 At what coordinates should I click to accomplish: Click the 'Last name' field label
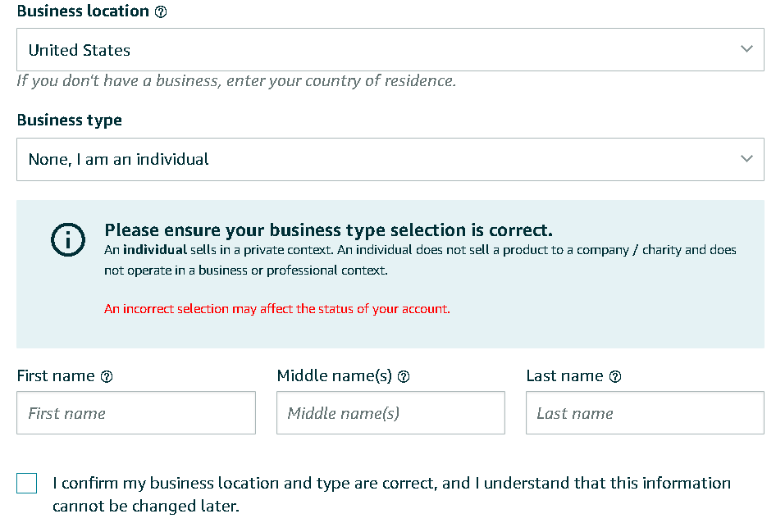coord(564,376)
